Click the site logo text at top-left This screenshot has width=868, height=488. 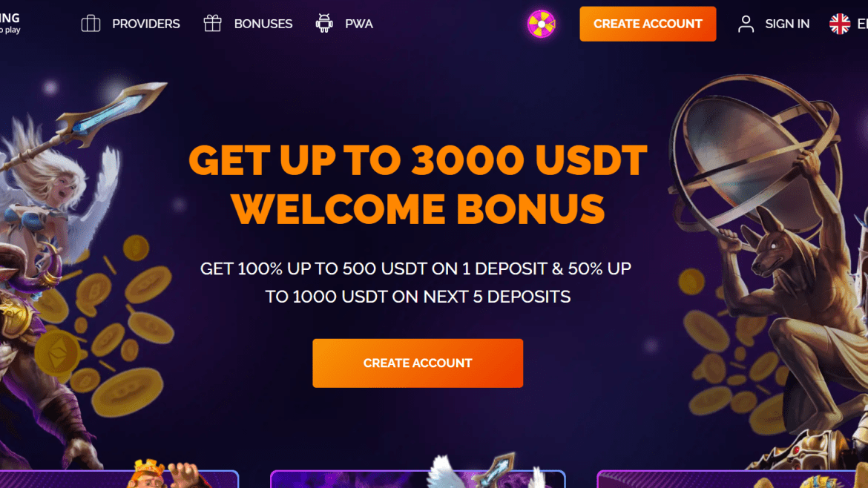(10, 23)
